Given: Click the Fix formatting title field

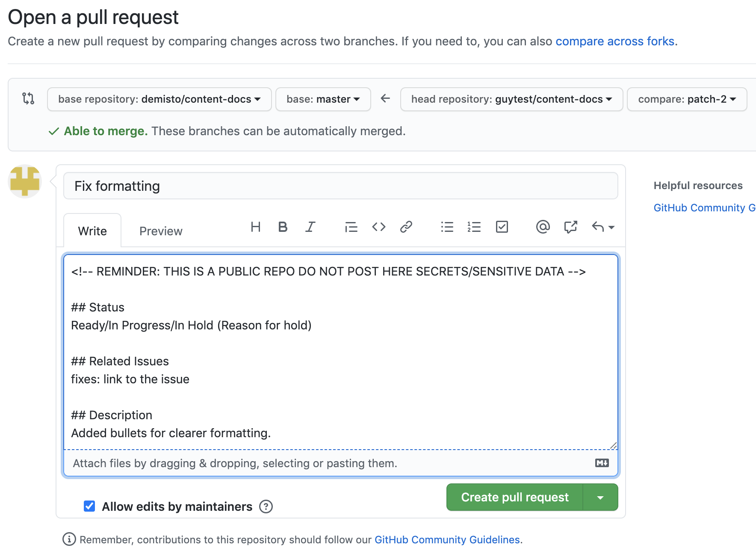Looking at the screenshot, I should [x=340, y=186].
